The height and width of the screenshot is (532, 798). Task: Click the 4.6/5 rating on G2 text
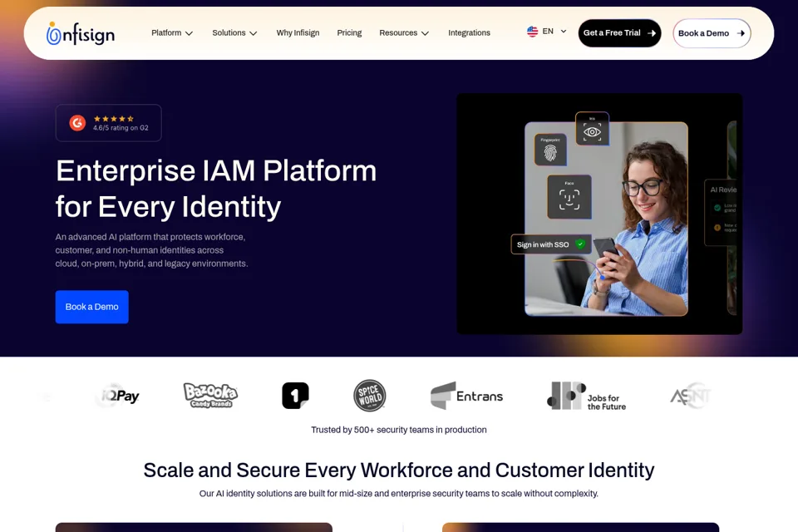tap(121, 128)
